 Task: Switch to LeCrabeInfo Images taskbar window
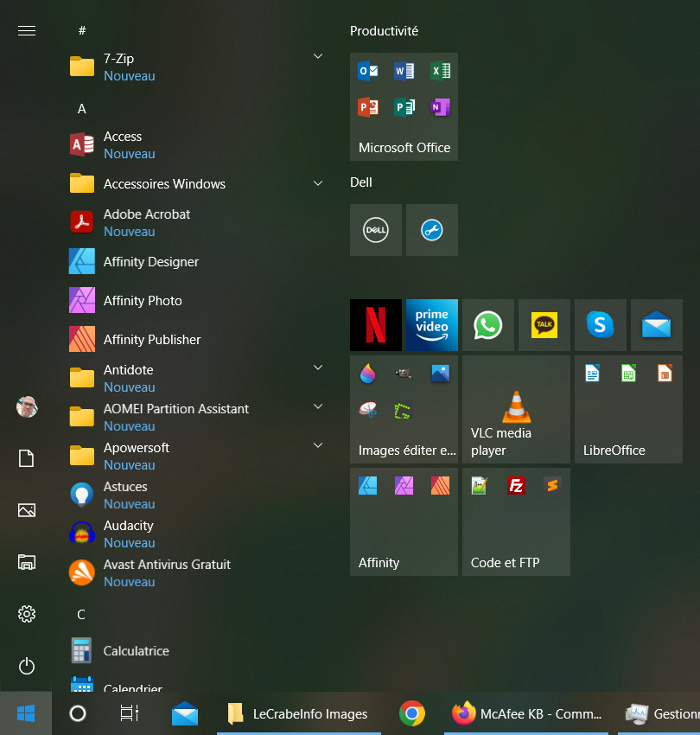(299, 713)
